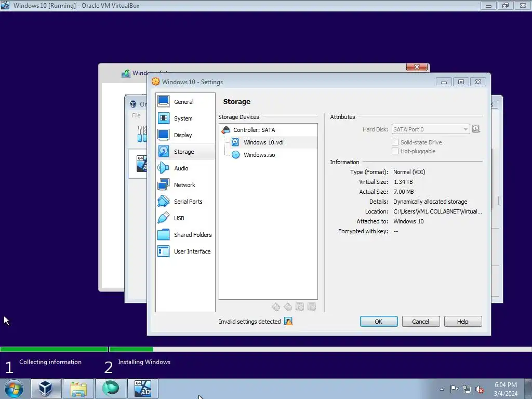Click the Windows Setup red close button
Viewport: 532px width, 399px height.
click(x=417, y=67)
